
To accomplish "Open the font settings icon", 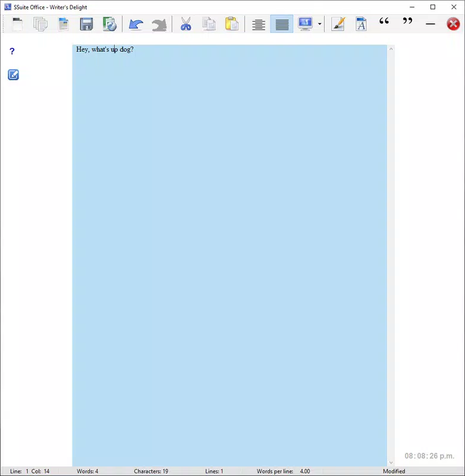I will point(361,24).
